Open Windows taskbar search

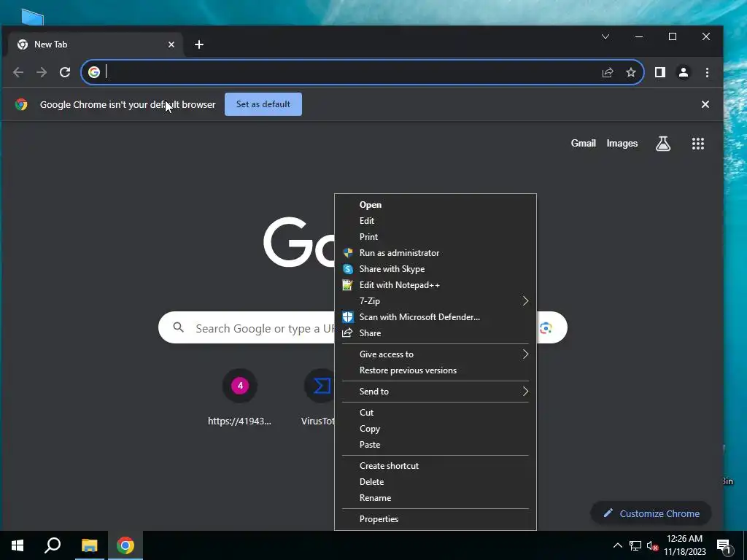[x=53, y=545]
